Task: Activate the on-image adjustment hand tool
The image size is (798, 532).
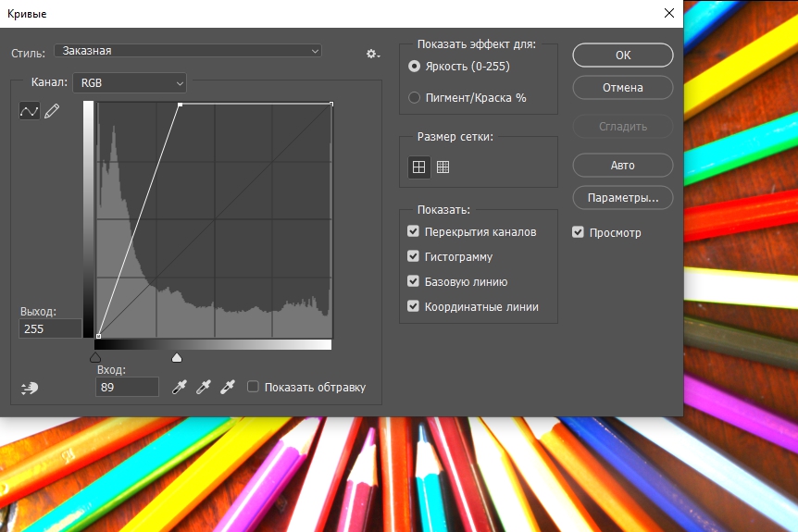Action: [30, 389]
